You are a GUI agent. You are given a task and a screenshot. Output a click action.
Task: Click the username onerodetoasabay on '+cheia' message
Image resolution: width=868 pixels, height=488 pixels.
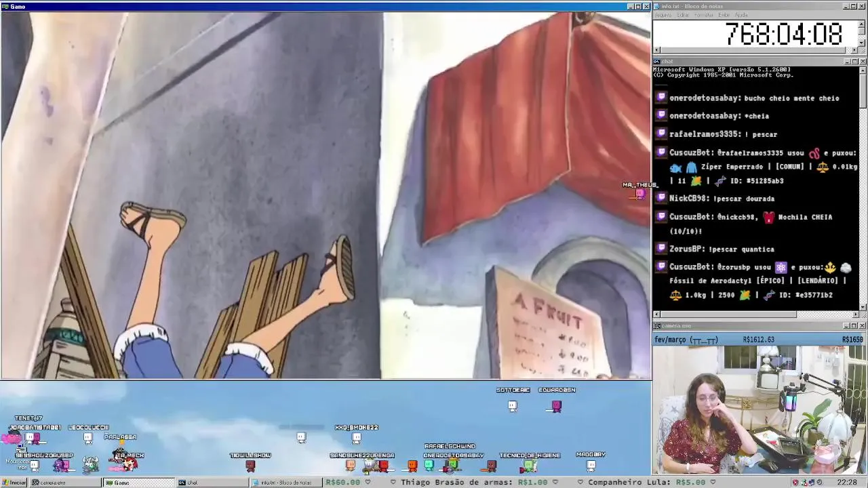[x=704, y=116]
